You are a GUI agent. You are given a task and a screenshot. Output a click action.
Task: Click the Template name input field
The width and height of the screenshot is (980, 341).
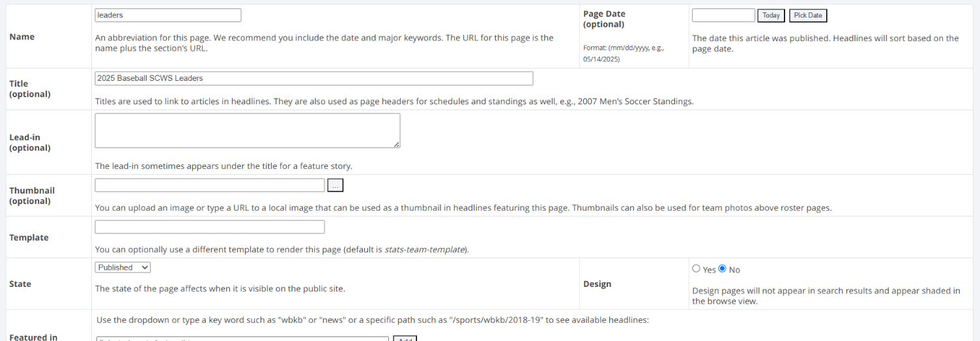pos(210,227)
